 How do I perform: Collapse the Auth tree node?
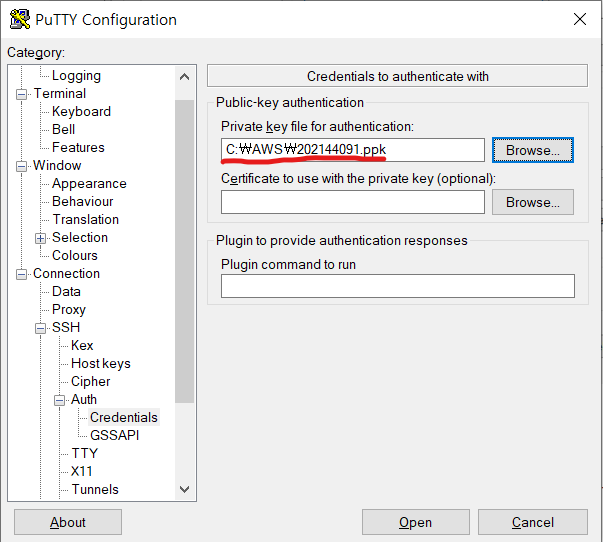pos(59,400)
